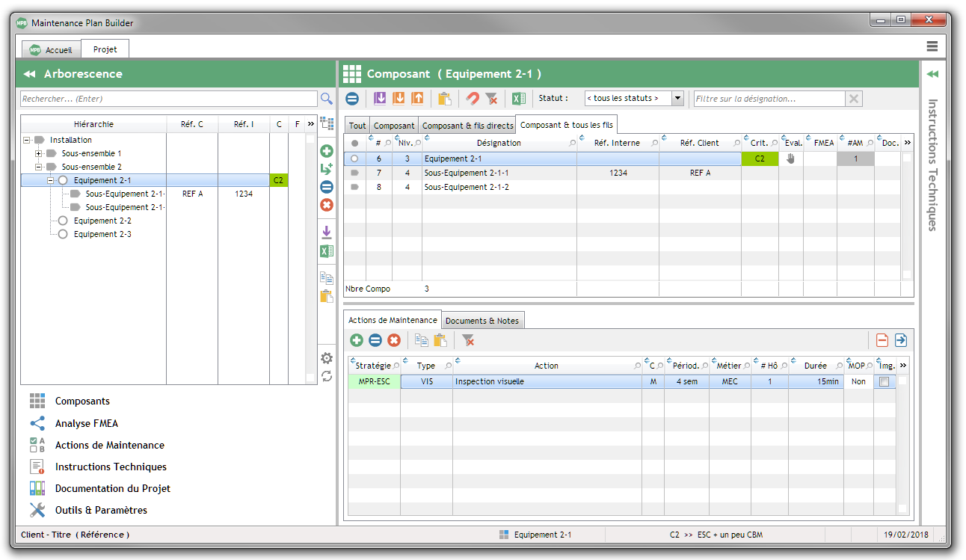
Task: Delete the maintenance action with red X
Action: [394, 340]
